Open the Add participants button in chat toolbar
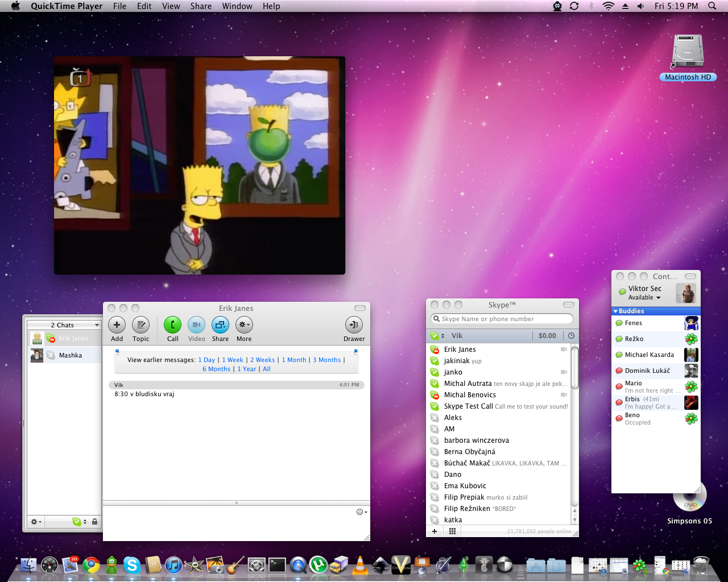Image resolution: width=728 pixels, height=582 pixels. 117,325
